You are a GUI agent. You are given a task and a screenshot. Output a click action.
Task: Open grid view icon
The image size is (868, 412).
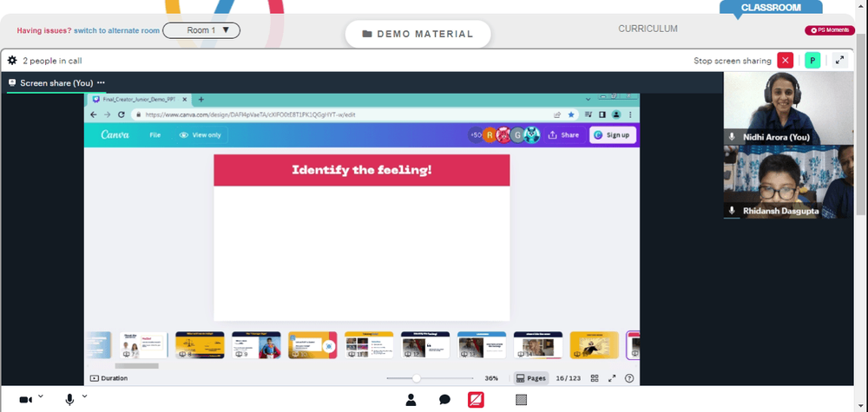pos(595,378)
